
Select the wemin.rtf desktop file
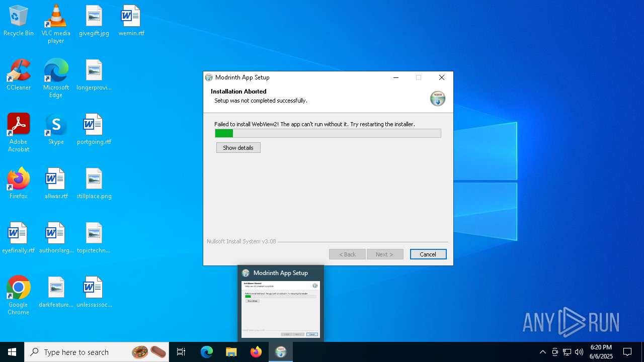click(131, 21)
